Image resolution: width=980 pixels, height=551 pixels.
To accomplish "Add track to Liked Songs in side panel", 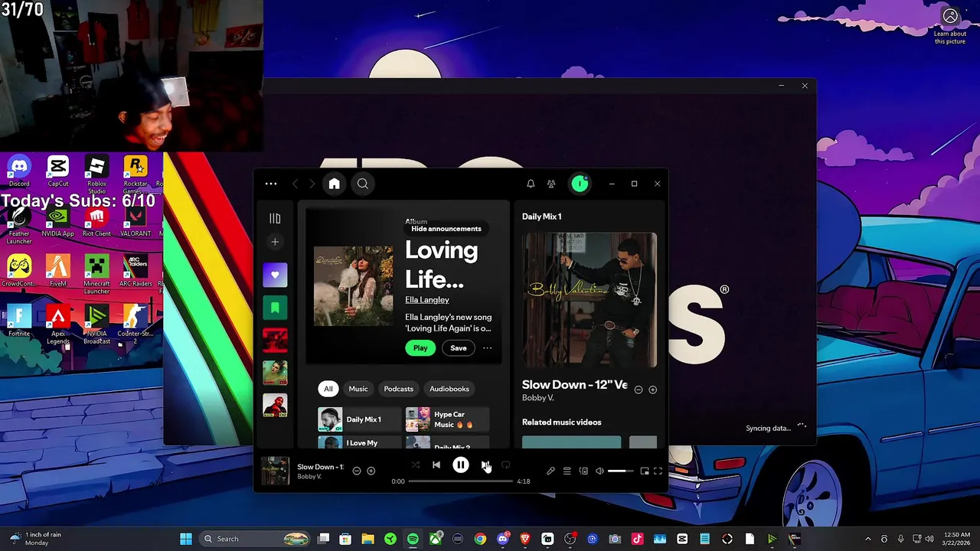I will click(653, 390).
